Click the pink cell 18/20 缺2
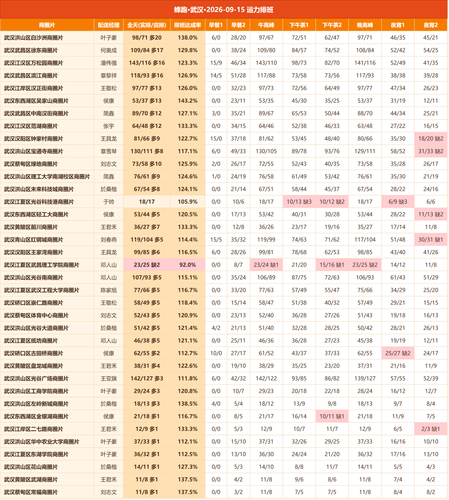Viewport: 449px width, 500px height. coord(431,139)
